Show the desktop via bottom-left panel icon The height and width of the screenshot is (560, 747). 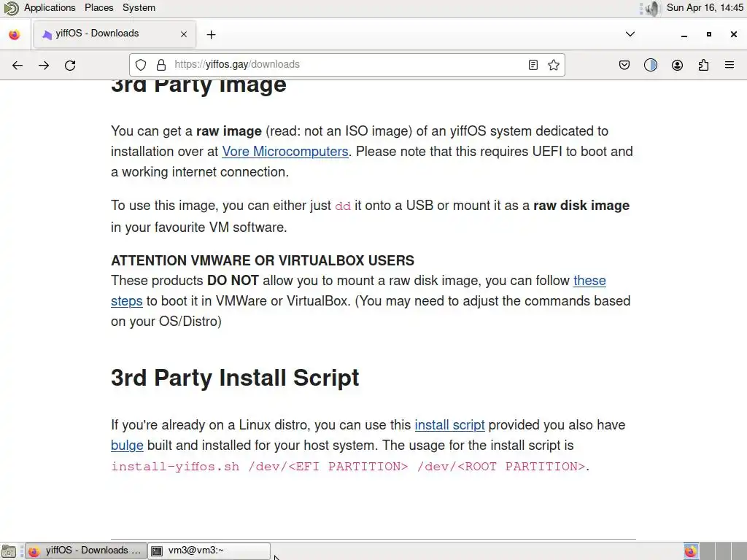click(x=9, y=551)
